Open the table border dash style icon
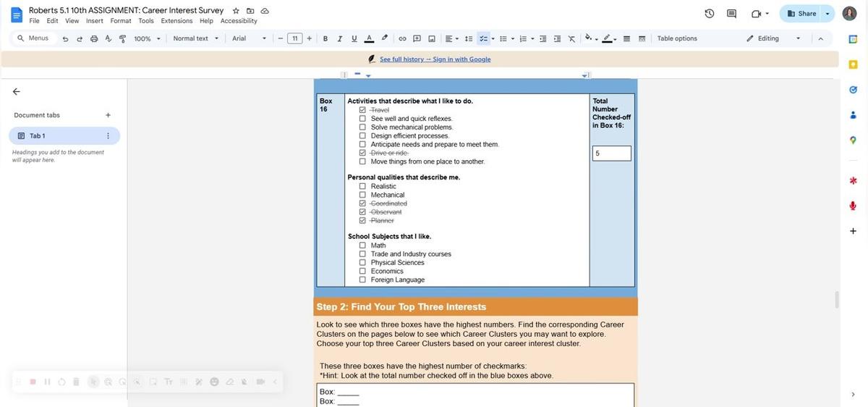The width and height of the screenshot is (868, 407). point(642,38)
